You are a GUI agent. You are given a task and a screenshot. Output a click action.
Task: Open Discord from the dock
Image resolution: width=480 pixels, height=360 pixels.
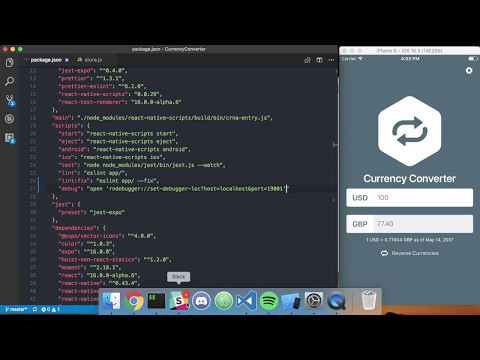[x=201, y=301]
